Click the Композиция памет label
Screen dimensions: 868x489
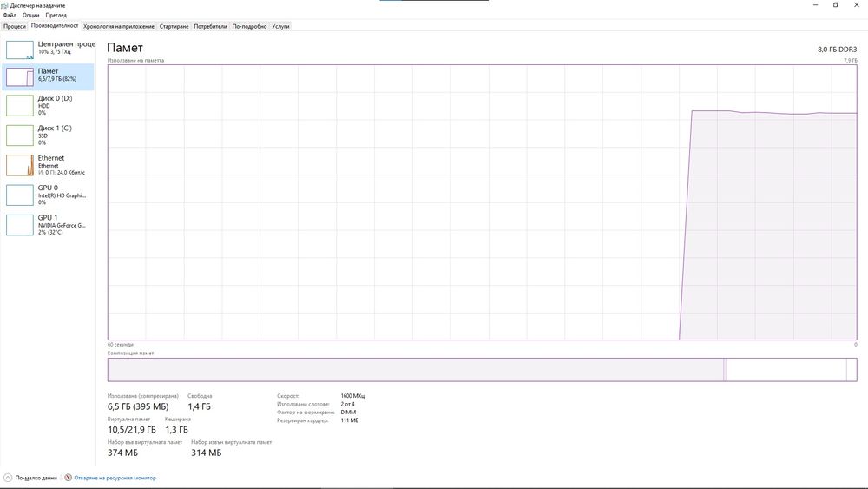point(131,353)
